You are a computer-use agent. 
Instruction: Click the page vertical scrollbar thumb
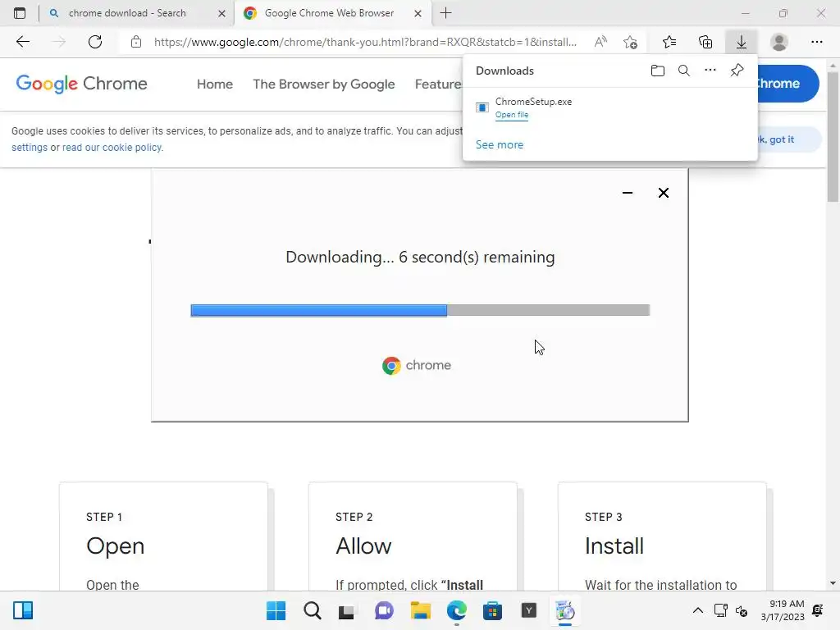833,137
